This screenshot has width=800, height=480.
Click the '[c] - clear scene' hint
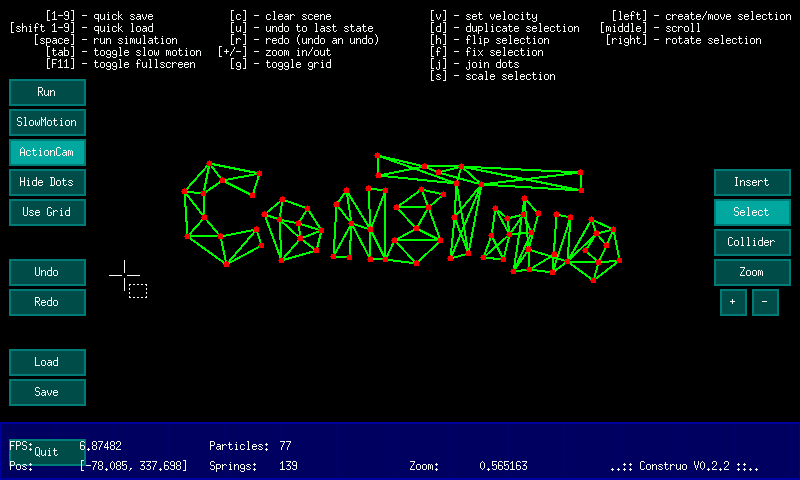click(x=280, y=16)
